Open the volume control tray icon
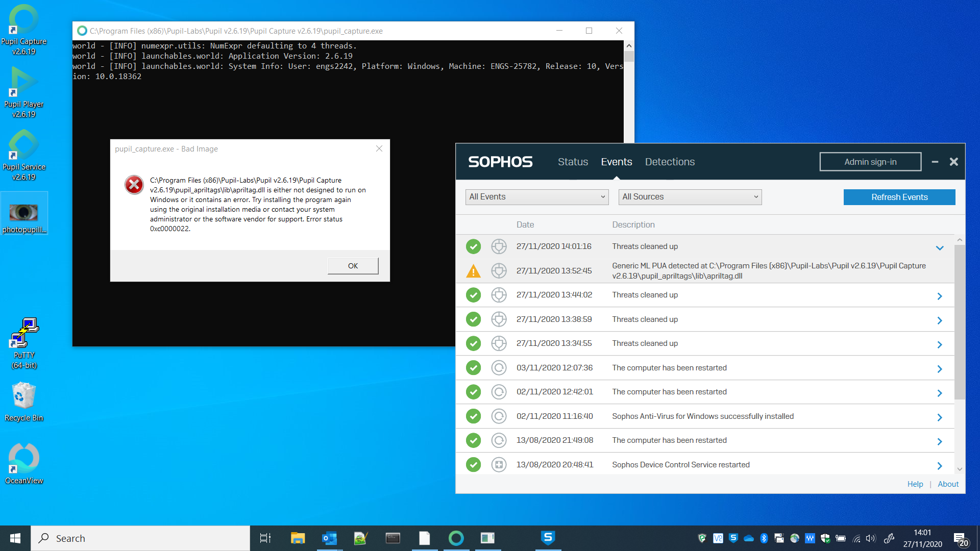 tap(871, 538)
